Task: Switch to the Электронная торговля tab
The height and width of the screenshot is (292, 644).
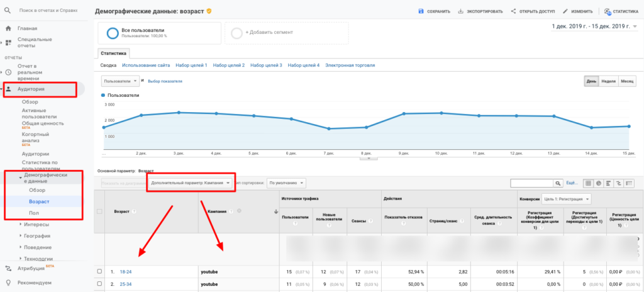Action: 350,65
